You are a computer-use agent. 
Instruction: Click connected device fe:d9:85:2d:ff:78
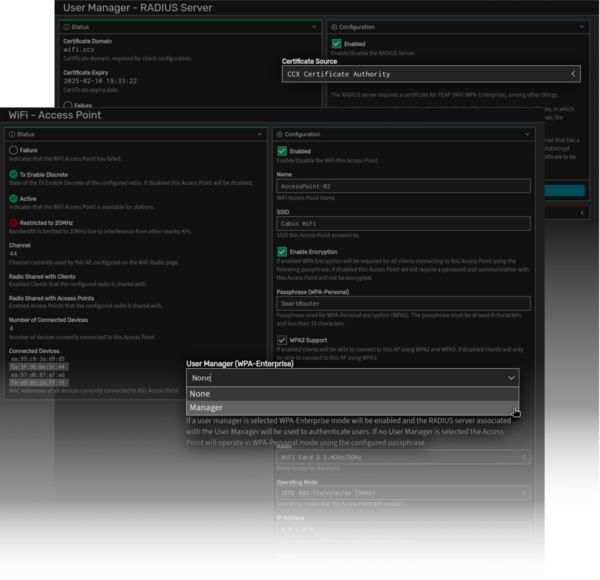click(38, 383)
